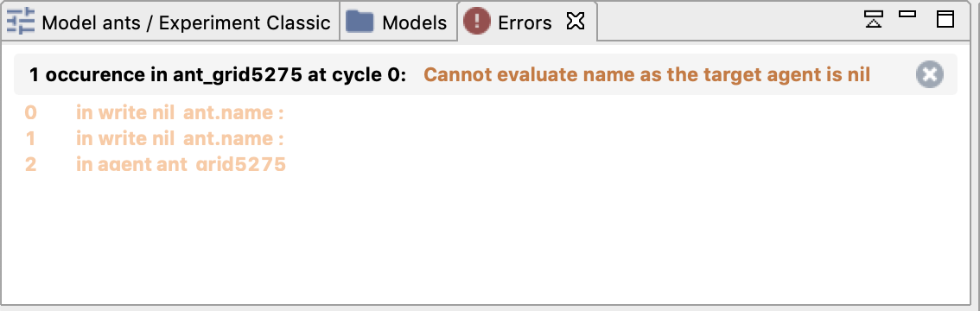Select stack trace line 0 'in write nil ant.name'

pos(180,113)
